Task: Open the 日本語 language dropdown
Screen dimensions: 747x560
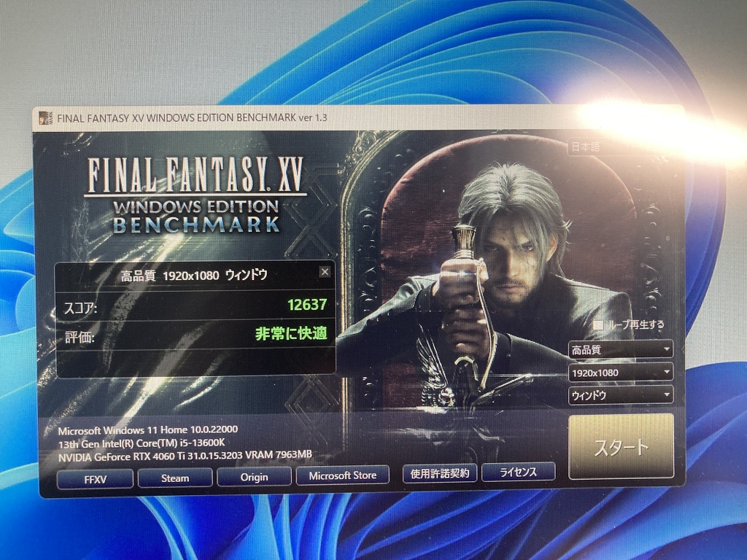Action: 619,147
